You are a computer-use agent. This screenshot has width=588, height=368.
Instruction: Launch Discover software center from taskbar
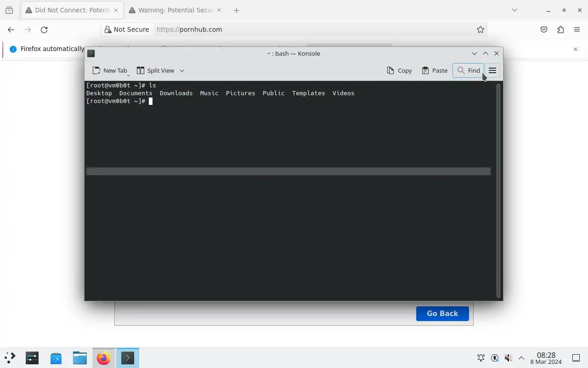[56, 358]
